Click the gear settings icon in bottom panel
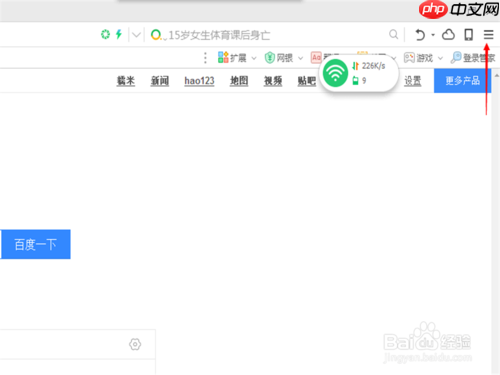The width and height of the screenshot is (500, 375). pos(135,344)
